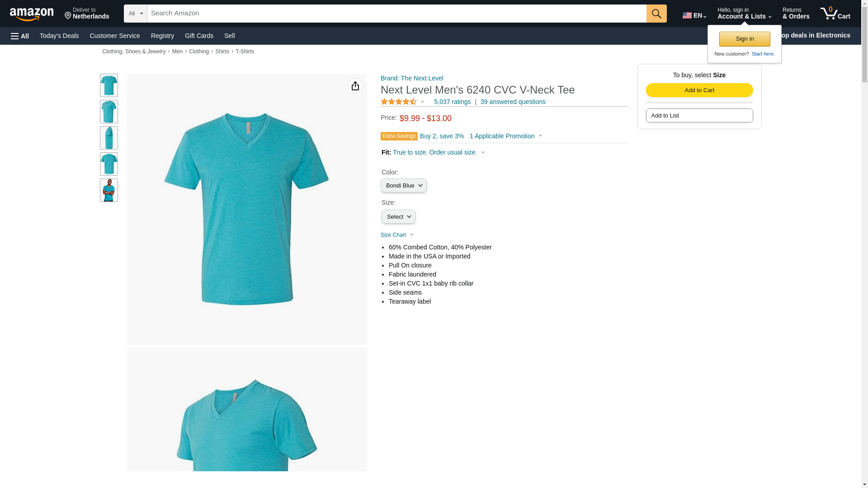The image size is (868, 488).
Task: Expand the Size Chart
Action: click(x=397, y=235)
